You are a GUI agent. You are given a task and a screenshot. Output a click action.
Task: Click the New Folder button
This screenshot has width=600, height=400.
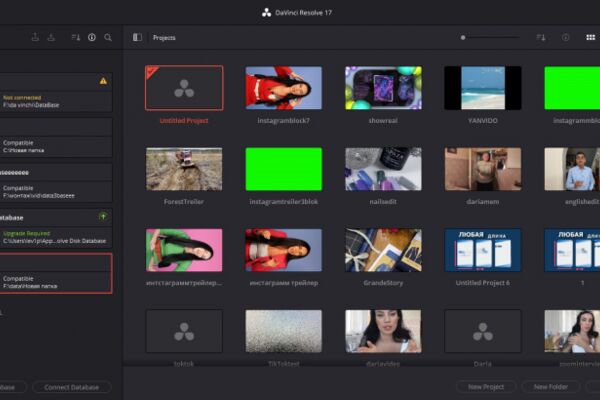pyautogui.click(x=551, y=387)
